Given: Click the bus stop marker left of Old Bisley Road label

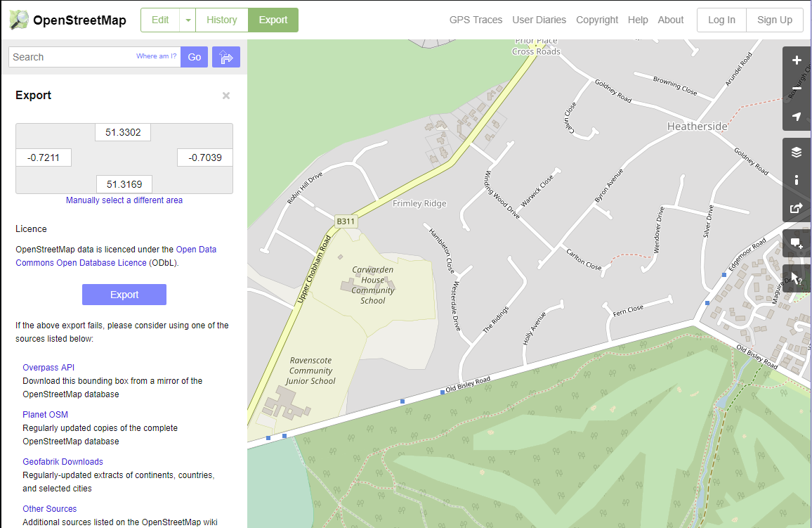Looking at the screenshot, I should click(x=443, y=392).
